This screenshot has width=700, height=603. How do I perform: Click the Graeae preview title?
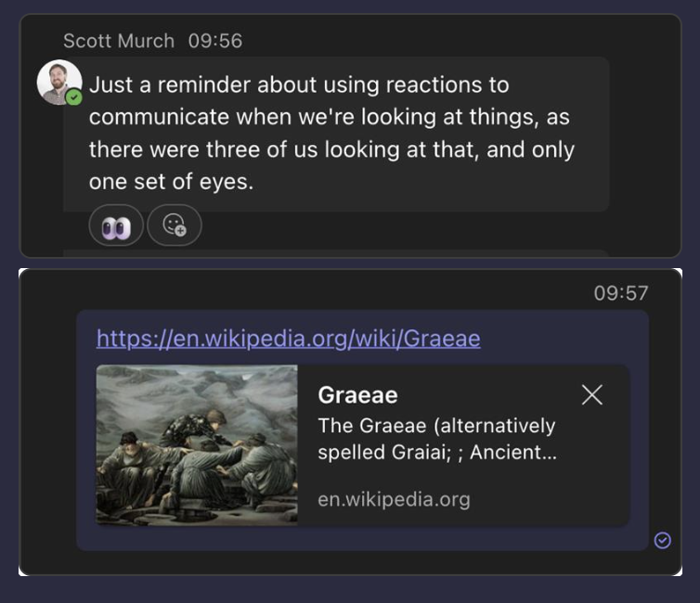(357, 395)
